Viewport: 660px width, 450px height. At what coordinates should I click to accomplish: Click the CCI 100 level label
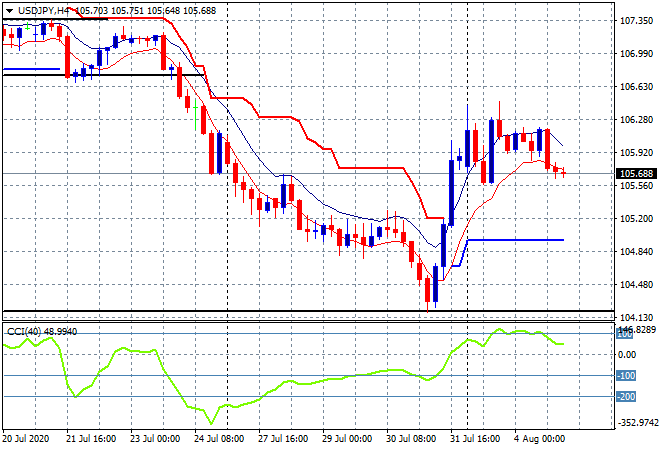(625, 334)
